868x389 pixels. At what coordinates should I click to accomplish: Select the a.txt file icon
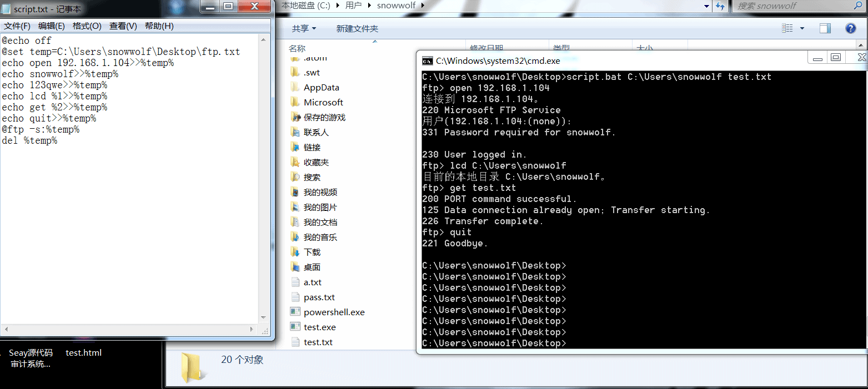click(295, 282)
